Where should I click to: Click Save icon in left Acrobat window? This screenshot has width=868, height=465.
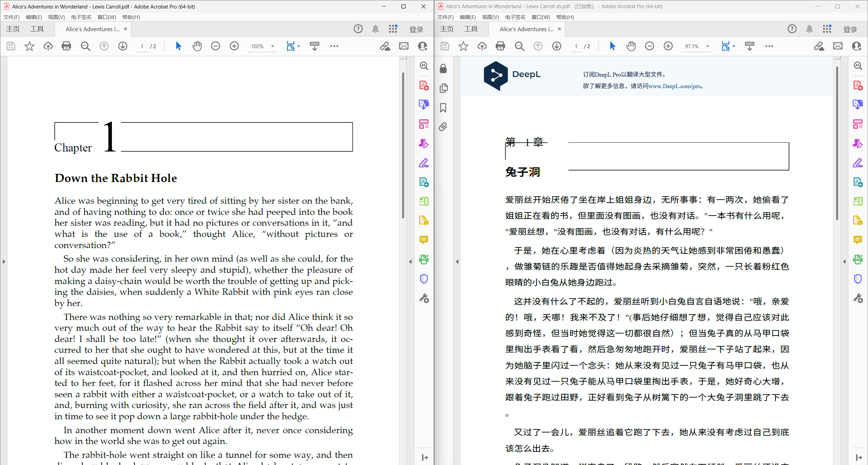click(11, 46)
